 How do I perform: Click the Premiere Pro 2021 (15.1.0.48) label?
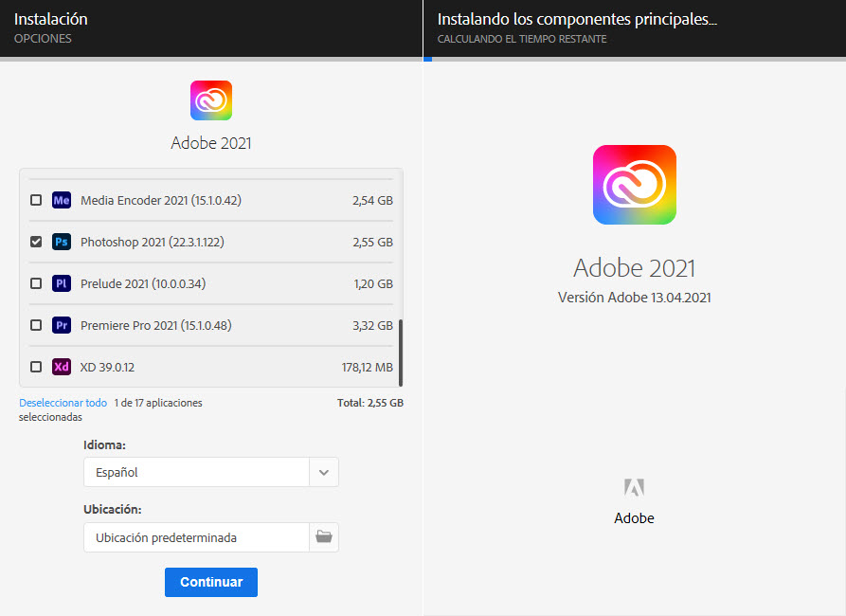click(x=156, y=325)
